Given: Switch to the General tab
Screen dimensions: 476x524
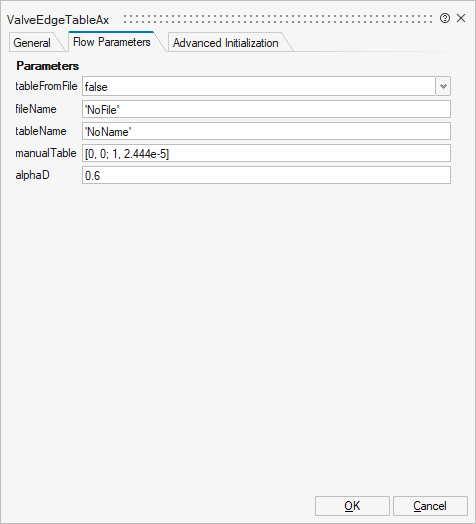Looking at the screenshot, I should (32, 43).
